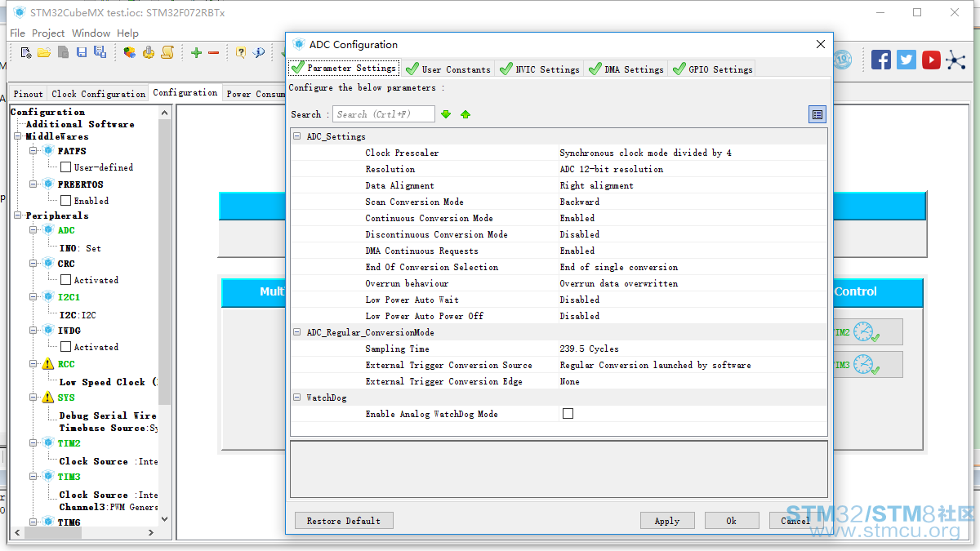Click the Generate Code scroll icon
The image size is (980, 551).
click(x=167, y=52)
